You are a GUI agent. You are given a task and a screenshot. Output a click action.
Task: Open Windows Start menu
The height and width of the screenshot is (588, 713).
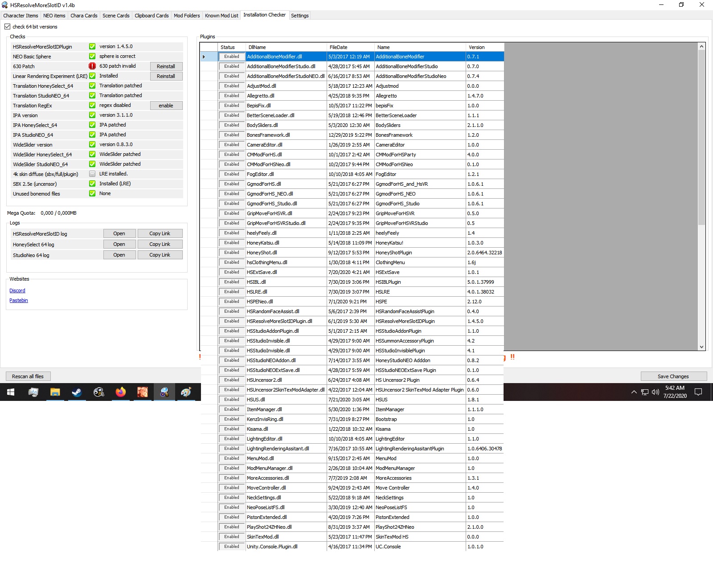tap(11, 392)
